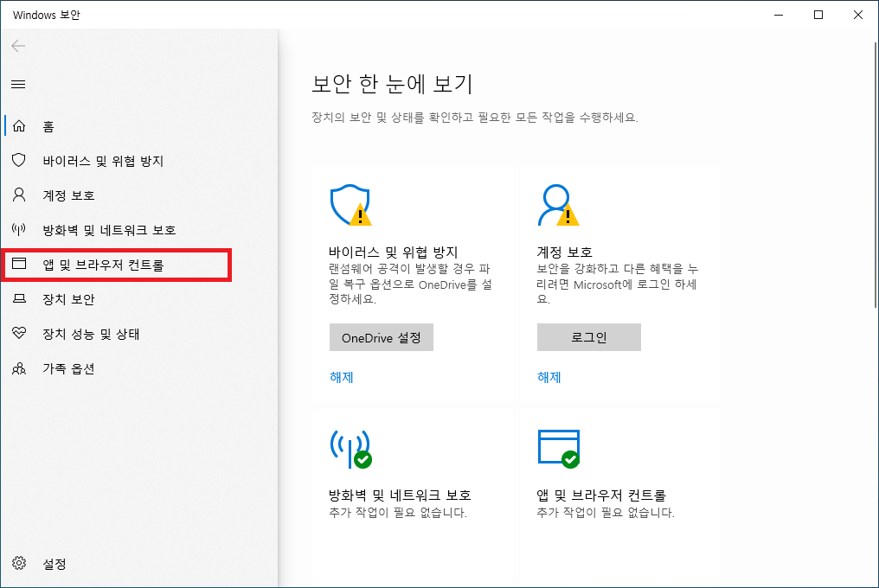
Task: Click the 보안 한 눈에 보기 heading
Action: pyautogui.click(x=393, y=84)
